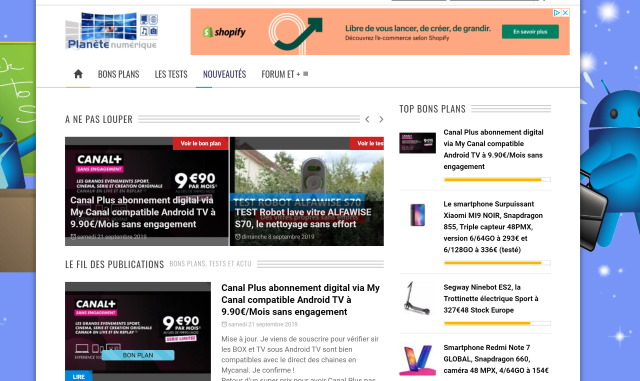Click the BON PLAN label on Canal+ image
Viewport: 640px width, 381px height.
138,355
